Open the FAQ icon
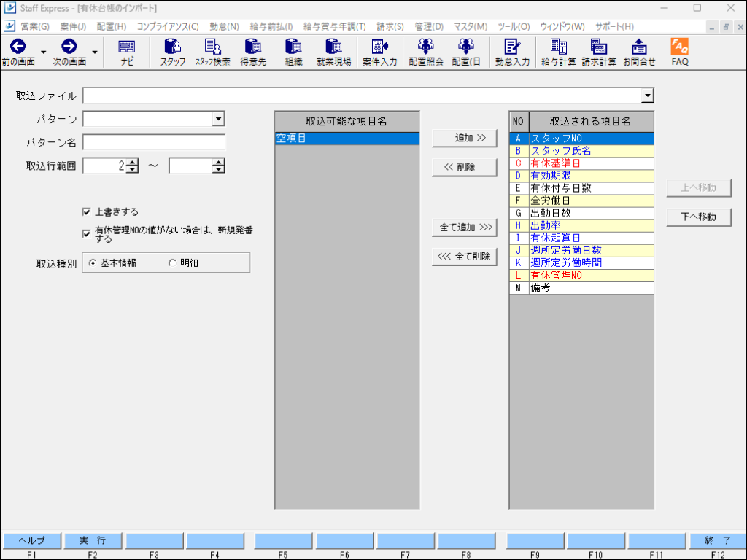 click(679, 47)
